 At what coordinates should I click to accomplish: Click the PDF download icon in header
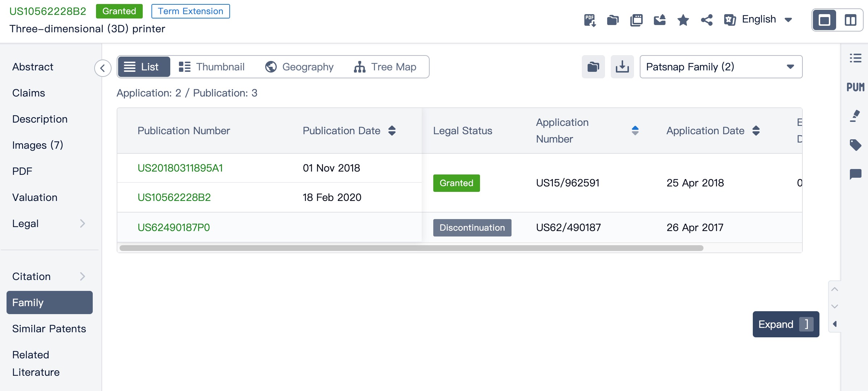589,20
